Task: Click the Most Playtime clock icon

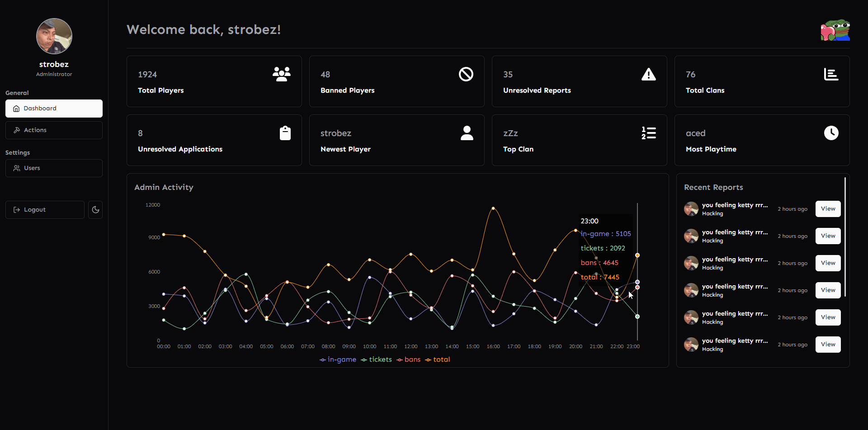Action: tap(831, 133)
